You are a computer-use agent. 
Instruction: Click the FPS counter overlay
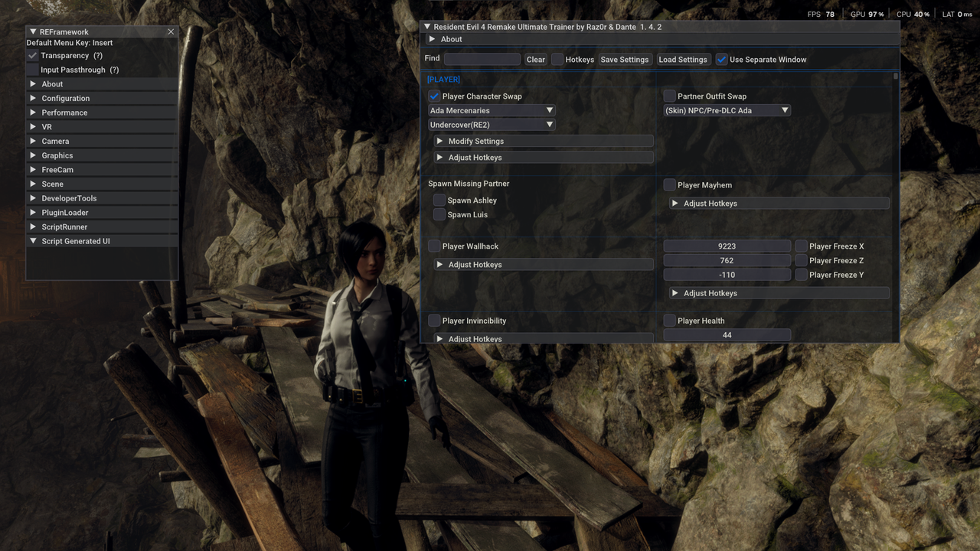821,15
